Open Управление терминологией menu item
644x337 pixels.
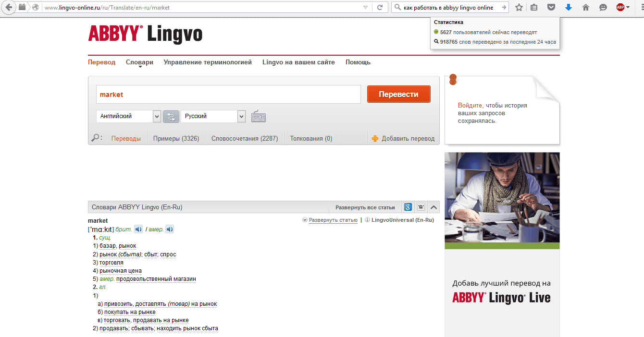click(x=208, y=62)
